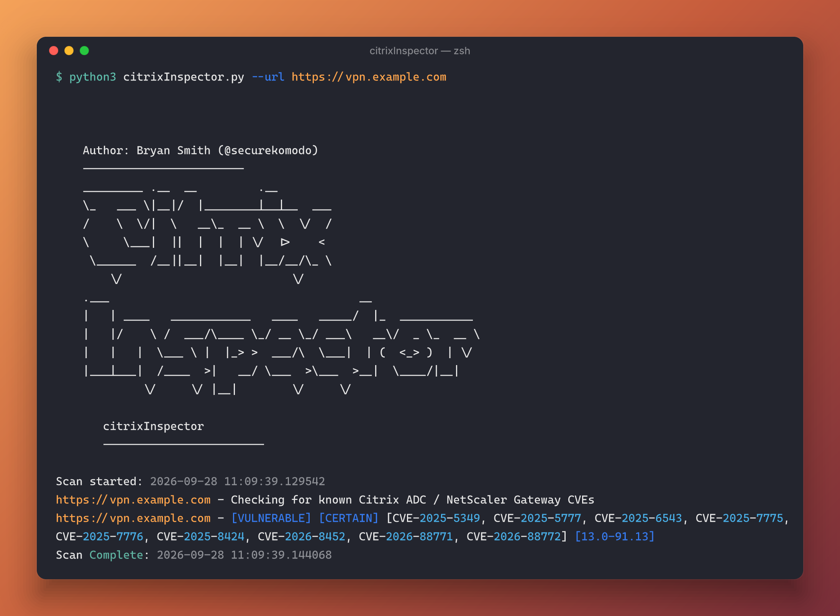Click CVE-2025-8424 in the results
This screenshot has height=616, width=840.
tap(200, 537)
